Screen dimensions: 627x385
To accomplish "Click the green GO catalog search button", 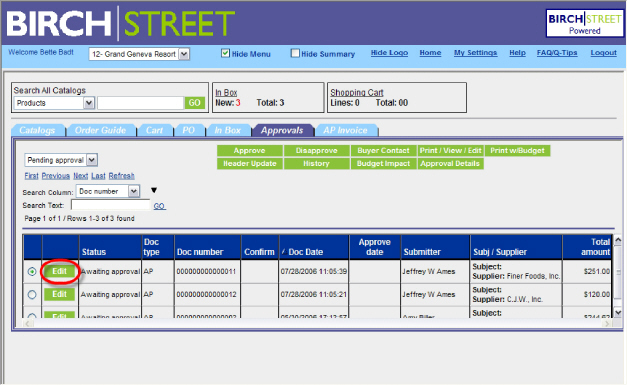I will click(195, 103).
